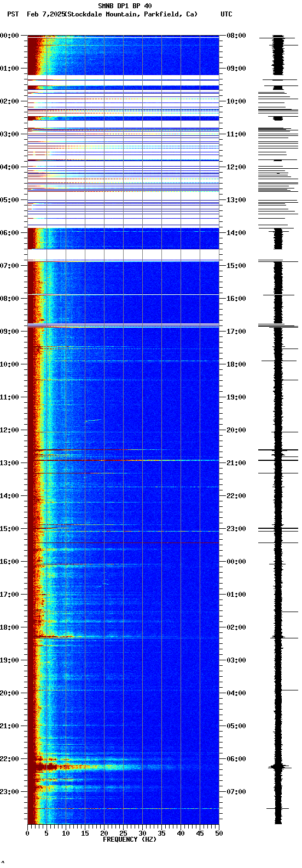Image resolution: width=302 pixels, height=868 pixels.
Task: Click the title text "SMNB DP1 BP 40"
Action: pyautogui.click(x=125, y=6)
